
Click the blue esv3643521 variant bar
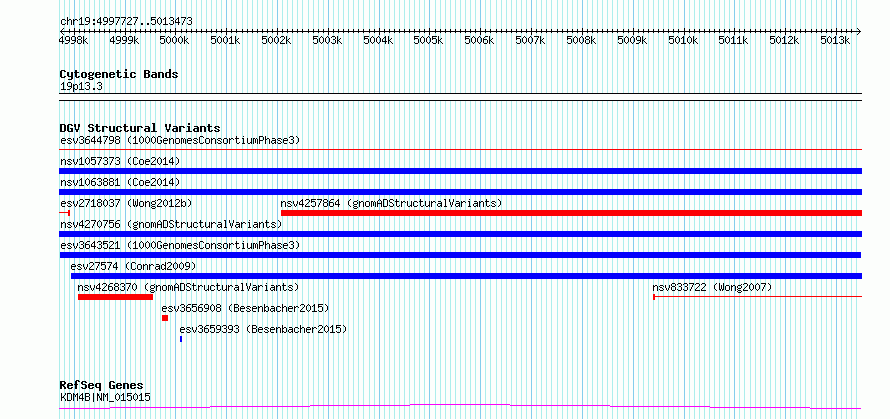pyautogui.click(x=460, y=255)
